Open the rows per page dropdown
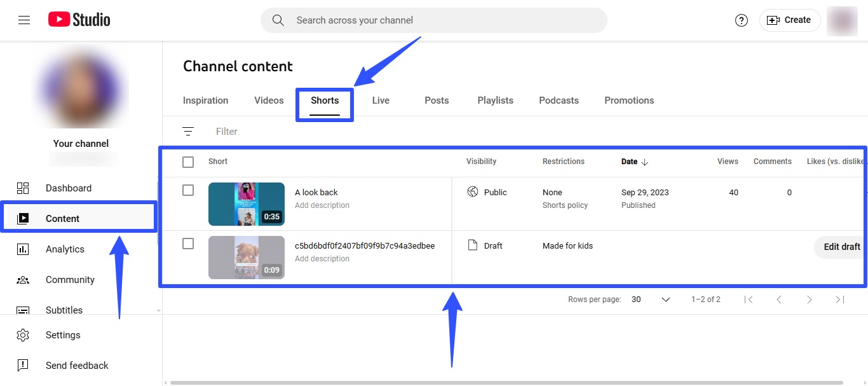 (x=665, y=299)
